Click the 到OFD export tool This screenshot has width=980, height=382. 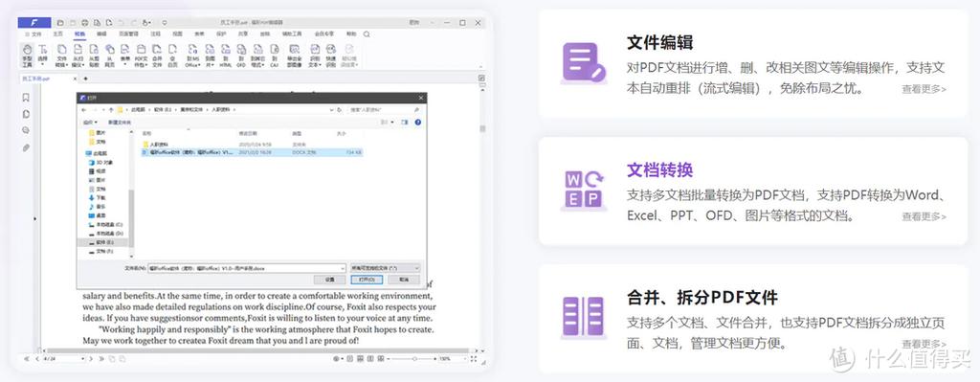coord(241,56)
